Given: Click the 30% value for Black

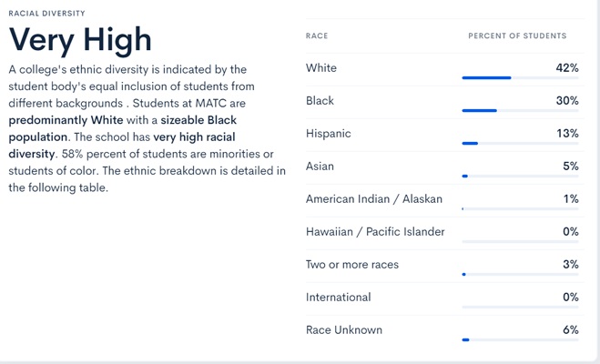Looking at the screenshot, I should pyautogui.click(x=567, y=101).
